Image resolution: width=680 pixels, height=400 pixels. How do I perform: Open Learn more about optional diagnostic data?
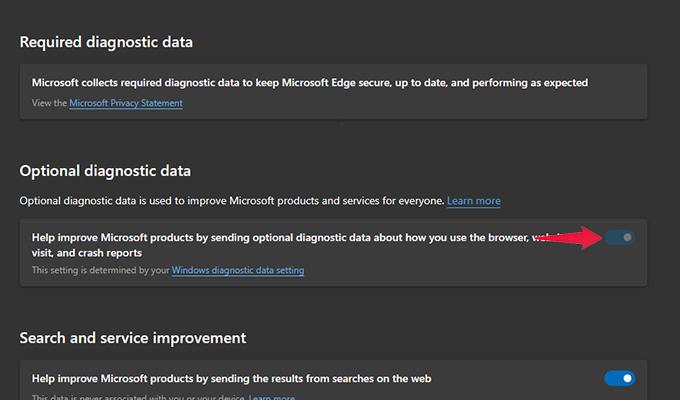point(474,201)
